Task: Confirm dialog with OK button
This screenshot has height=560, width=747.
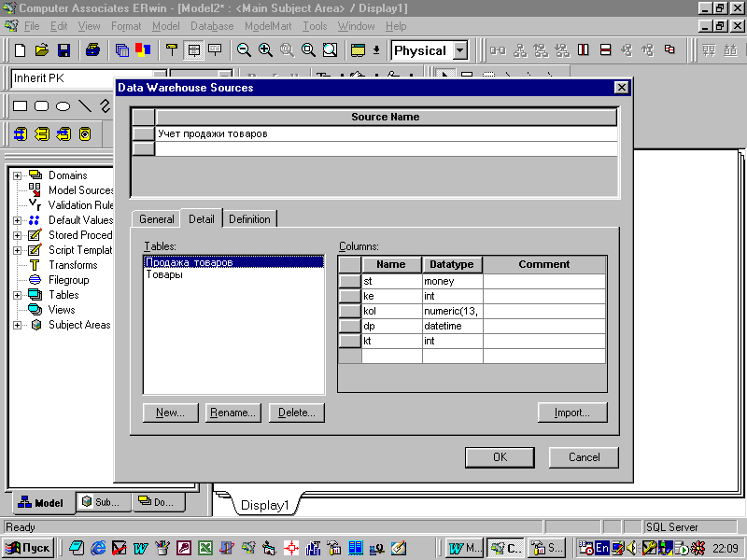Action: (500, 457)
